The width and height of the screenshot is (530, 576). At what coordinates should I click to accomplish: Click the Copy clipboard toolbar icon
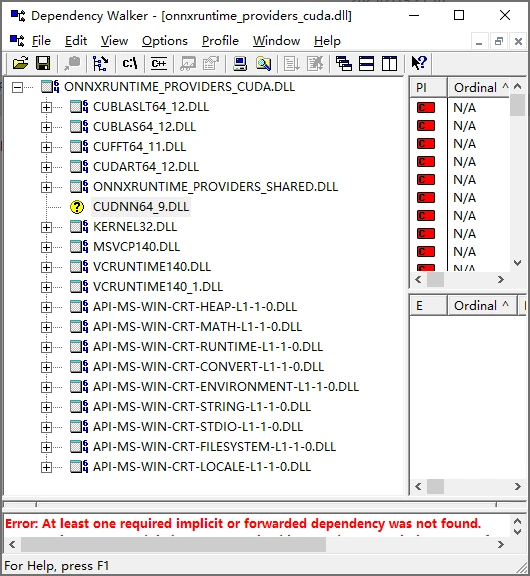click(72, 64)
